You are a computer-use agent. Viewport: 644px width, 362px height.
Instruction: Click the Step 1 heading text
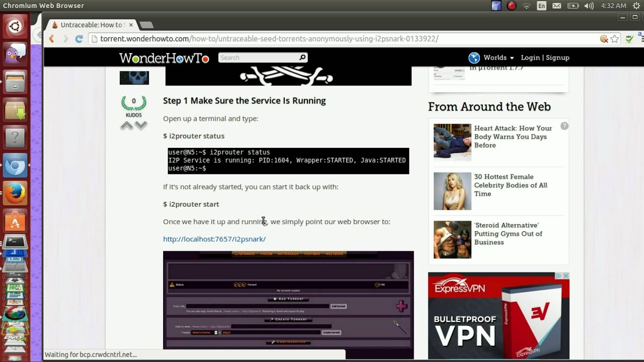pyautogui.click(x=245, y=101)
